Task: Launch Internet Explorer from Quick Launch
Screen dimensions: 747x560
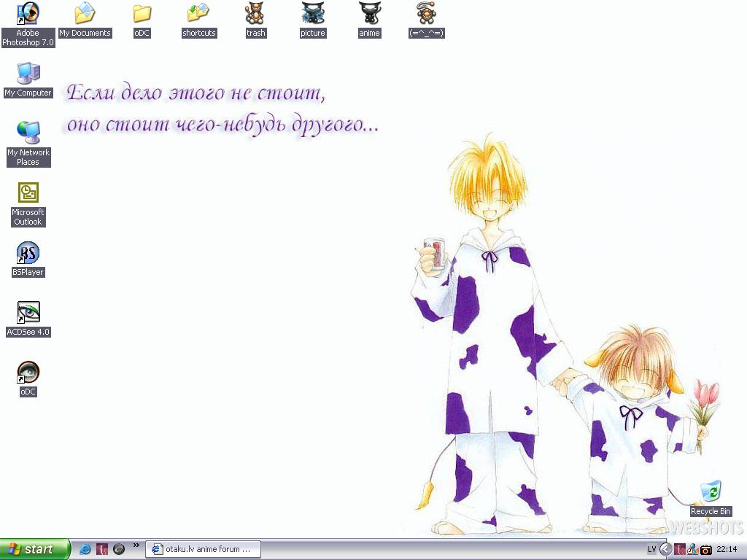Action: tap(85, 549)
